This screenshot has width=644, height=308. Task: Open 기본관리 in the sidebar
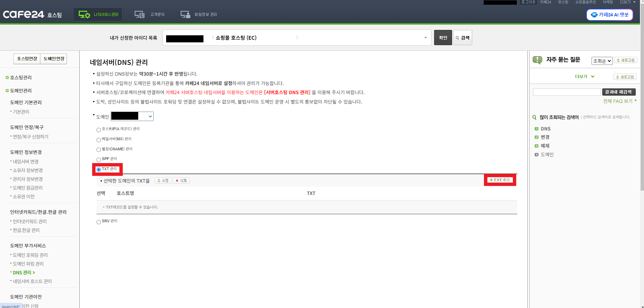[x=21, y=112]
